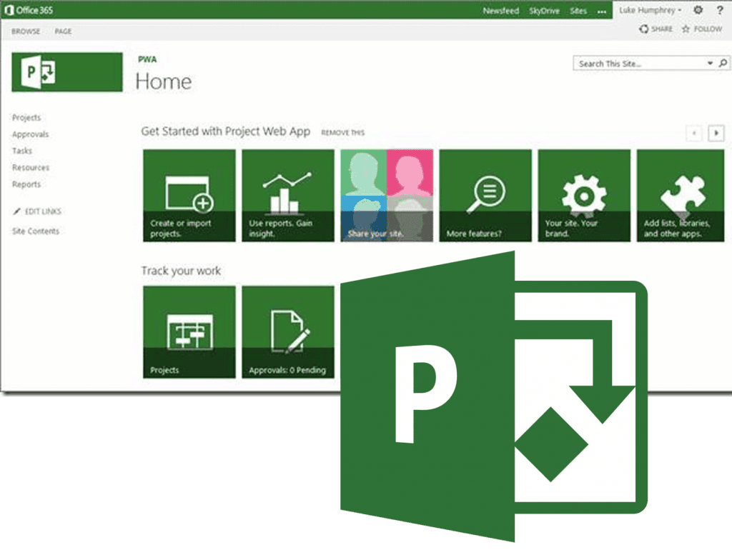Open Approvals in the left navigation
This screenshot has height=560, width=732.
click(30, 134)
